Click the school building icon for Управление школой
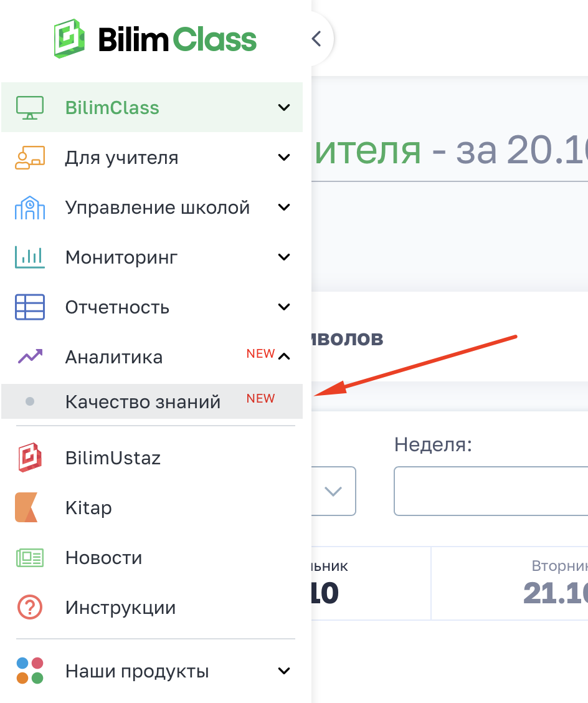This screenshot has height=703, width=588. pos(30,208)
